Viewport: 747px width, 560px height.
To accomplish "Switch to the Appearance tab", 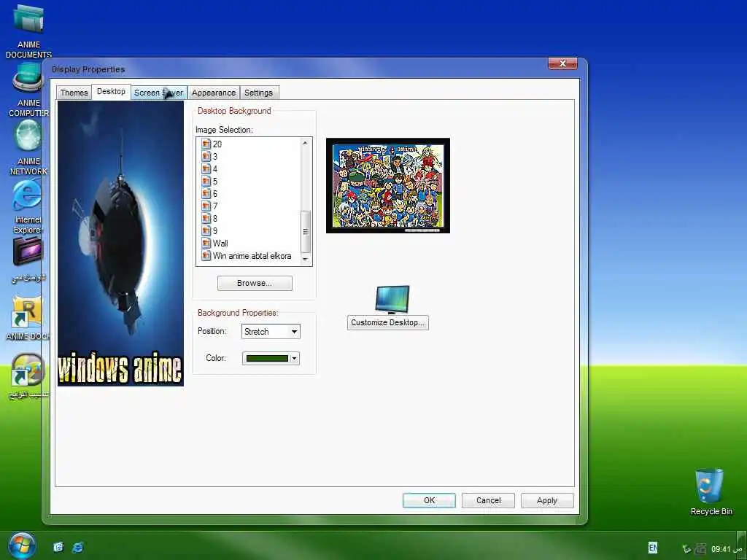I will [x=214, y=93].
